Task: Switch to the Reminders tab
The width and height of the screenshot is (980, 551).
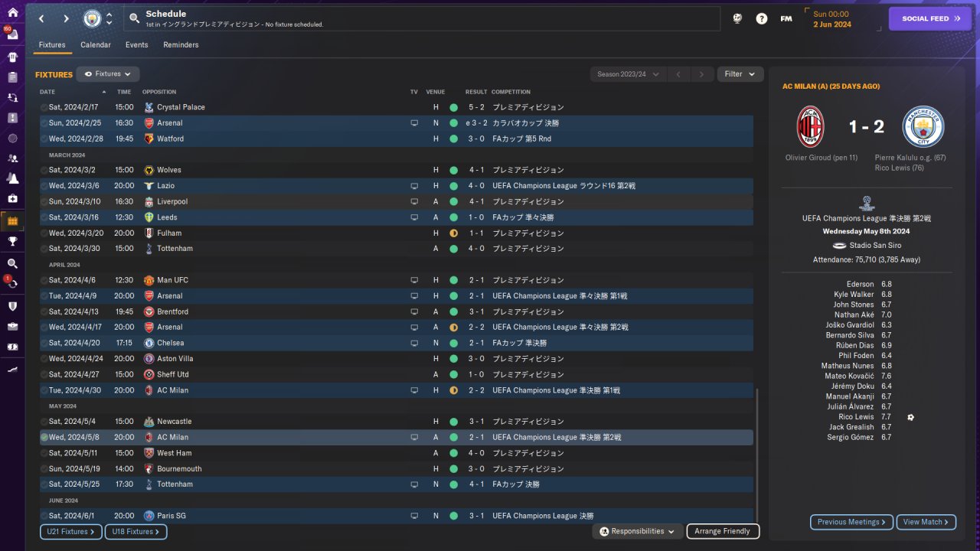Action: tap(181, 45)
